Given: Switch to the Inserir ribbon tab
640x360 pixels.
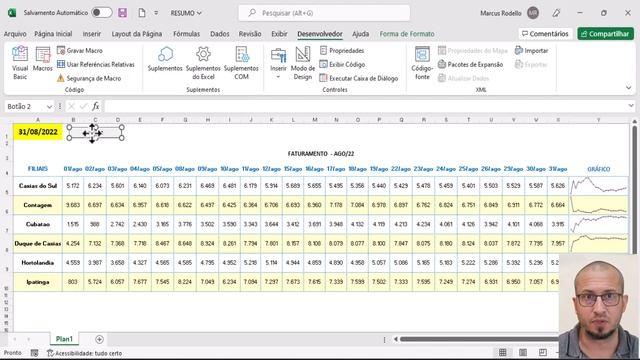Looking at the screenshot, I should click(91, 34).
